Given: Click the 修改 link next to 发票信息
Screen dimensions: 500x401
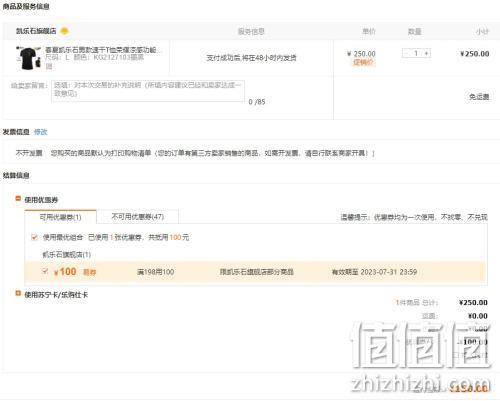Looking at the screenshot, I should (41, 132).
